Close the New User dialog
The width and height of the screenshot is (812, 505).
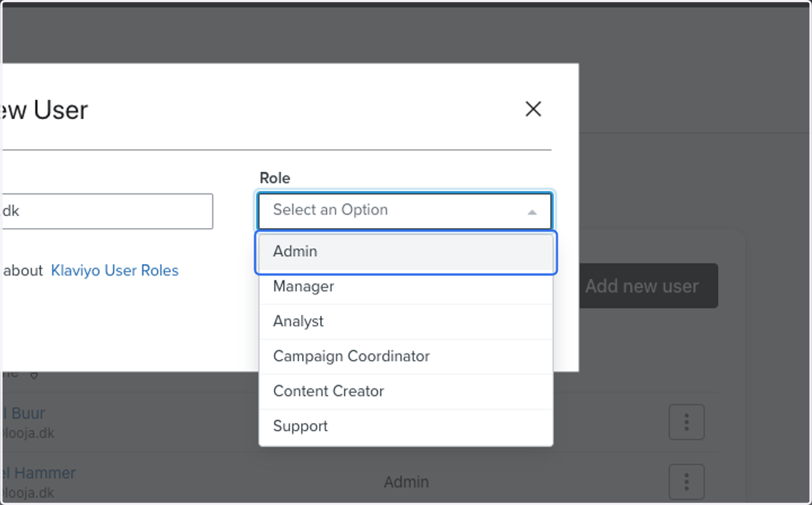pyautogui.click(x=533, y=109)
